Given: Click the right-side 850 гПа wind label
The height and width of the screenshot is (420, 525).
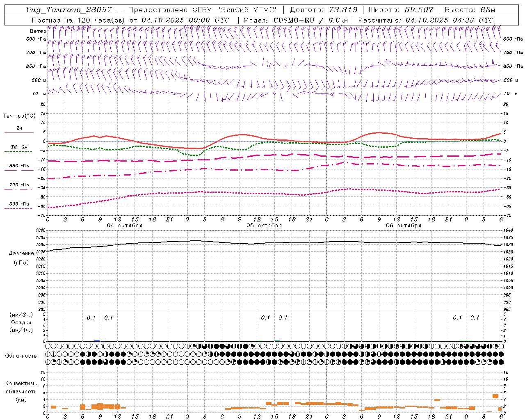Looking at the screenshot, I should [x=513, y=66].
